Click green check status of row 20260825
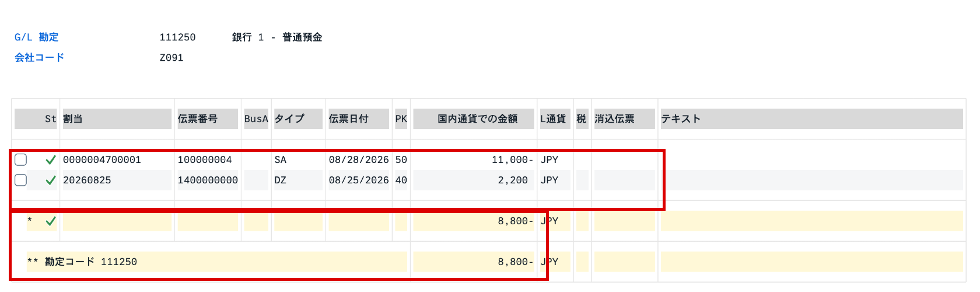The width and height of the screenshot is (980, 292). click(51, 180)
